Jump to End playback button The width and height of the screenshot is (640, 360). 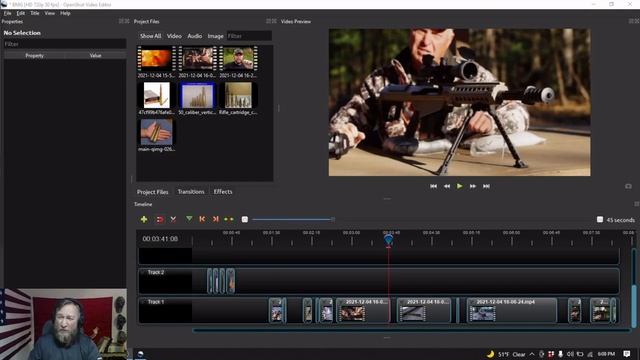coord(486,186)
